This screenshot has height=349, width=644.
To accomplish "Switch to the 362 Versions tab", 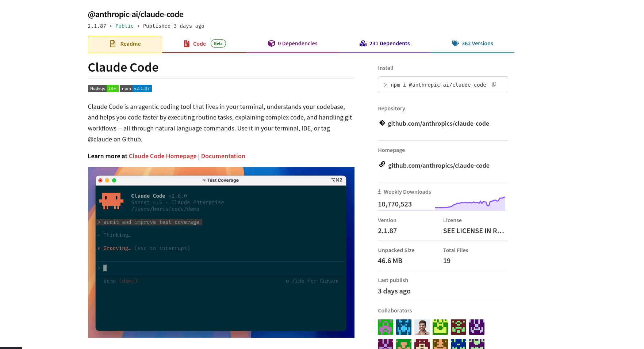I will [478, 43].
